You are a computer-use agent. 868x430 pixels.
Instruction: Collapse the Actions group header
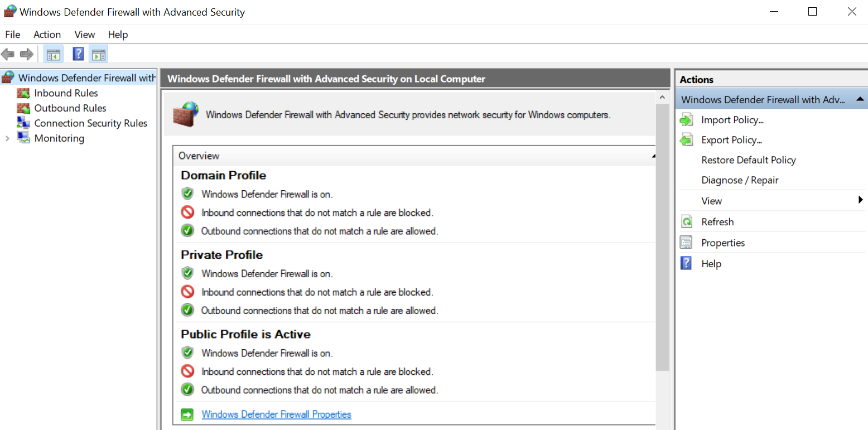860,99
